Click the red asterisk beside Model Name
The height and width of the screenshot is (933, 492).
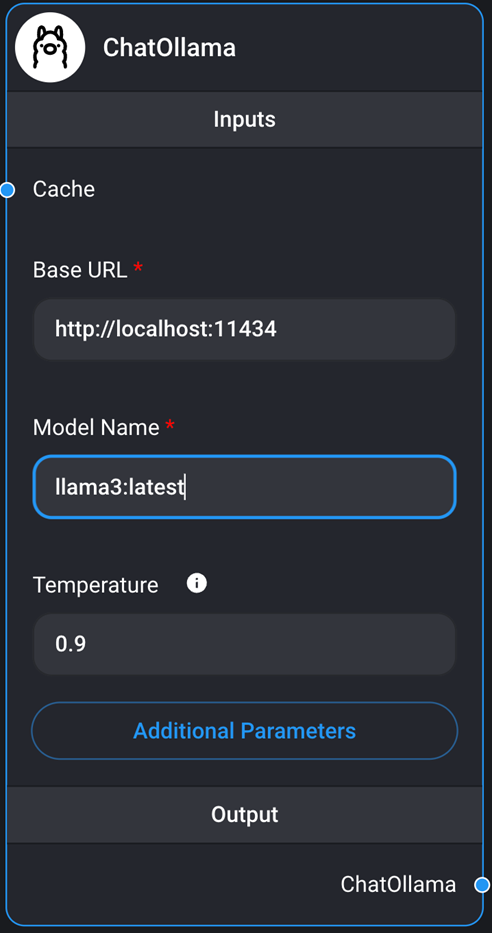[170, 425]
